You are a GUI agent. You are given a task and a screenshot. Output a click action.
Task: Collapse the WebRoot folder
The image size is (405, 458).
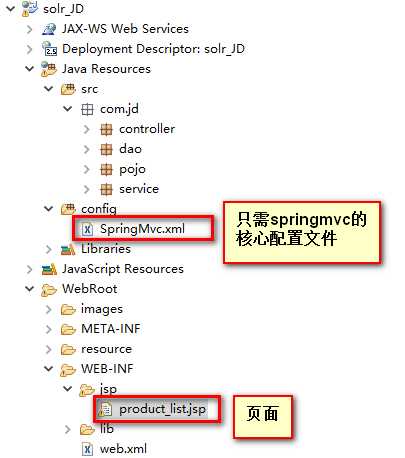tap(30, 289)
